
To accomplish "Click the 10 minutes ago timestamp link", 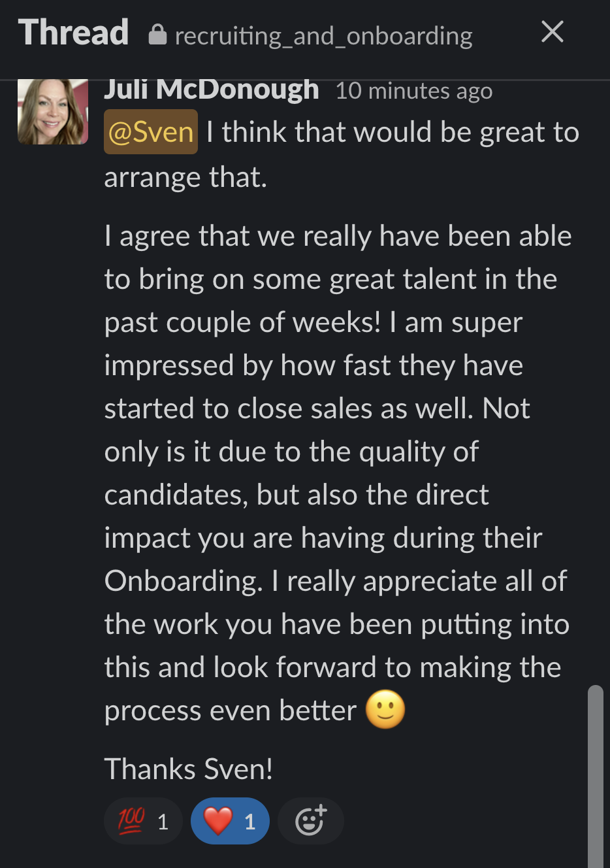I will tap(414, 91).
